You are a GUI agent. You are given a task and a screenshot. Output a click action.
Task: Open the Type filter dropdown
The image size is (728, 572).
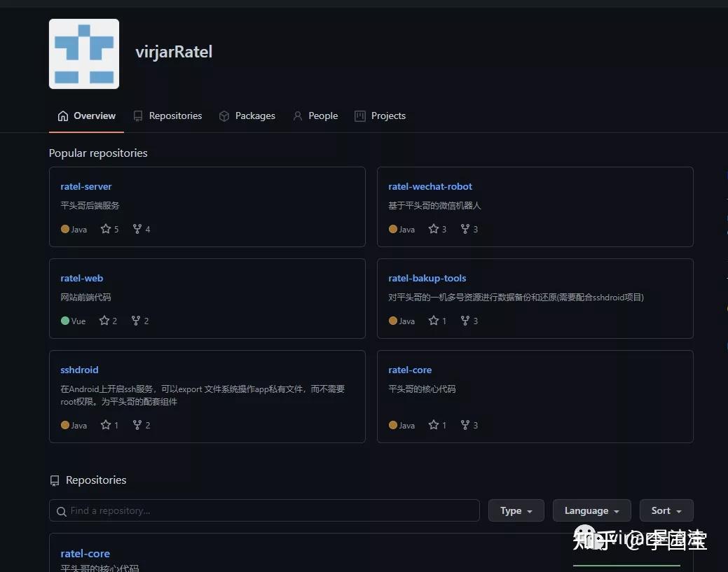(x=516, y=510)
